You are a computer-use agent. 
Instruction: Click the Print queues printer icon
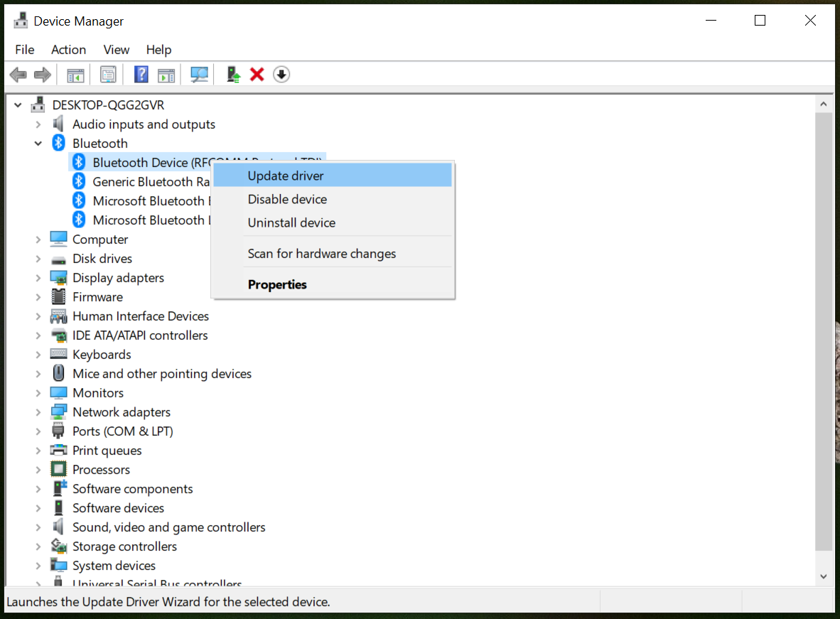point(58,450)
